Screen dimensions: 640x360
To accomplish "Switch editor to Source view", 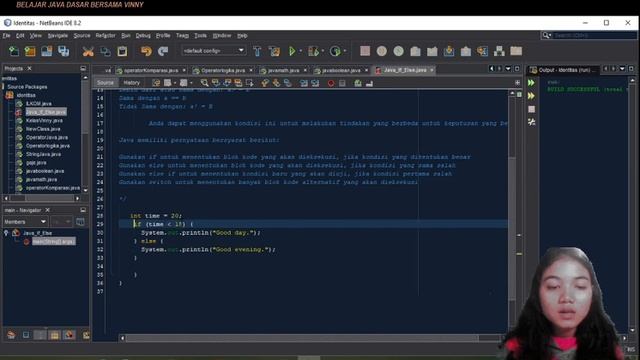I will 105,82.
